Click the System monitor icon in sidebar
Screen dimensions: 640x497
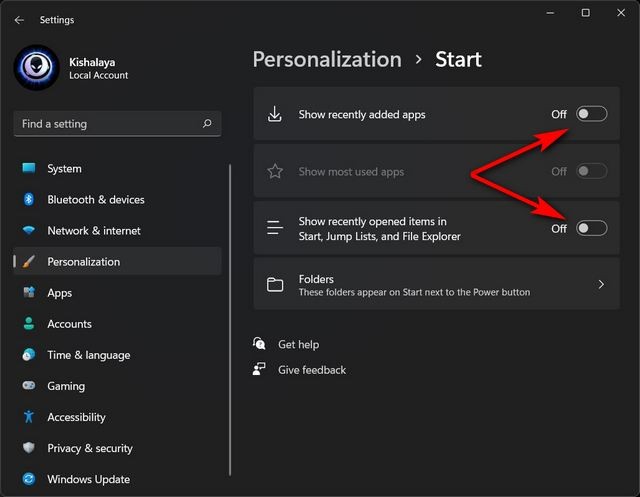click(x=29, y=168)
